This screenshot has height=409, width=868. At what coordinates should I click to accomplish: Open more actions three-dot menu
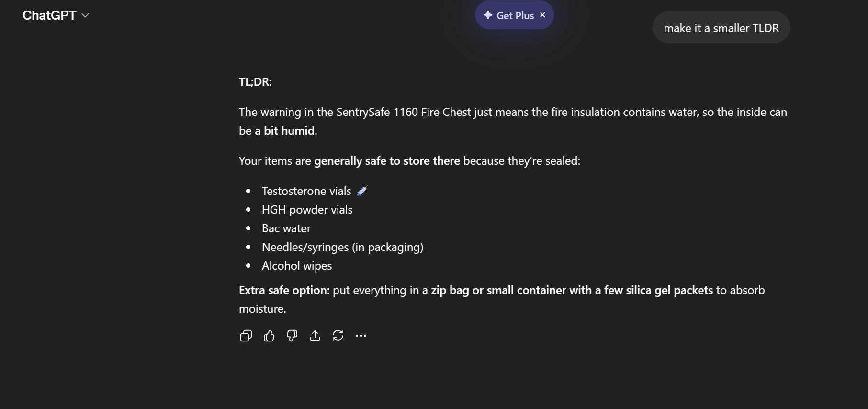click(x=361, y=336)
